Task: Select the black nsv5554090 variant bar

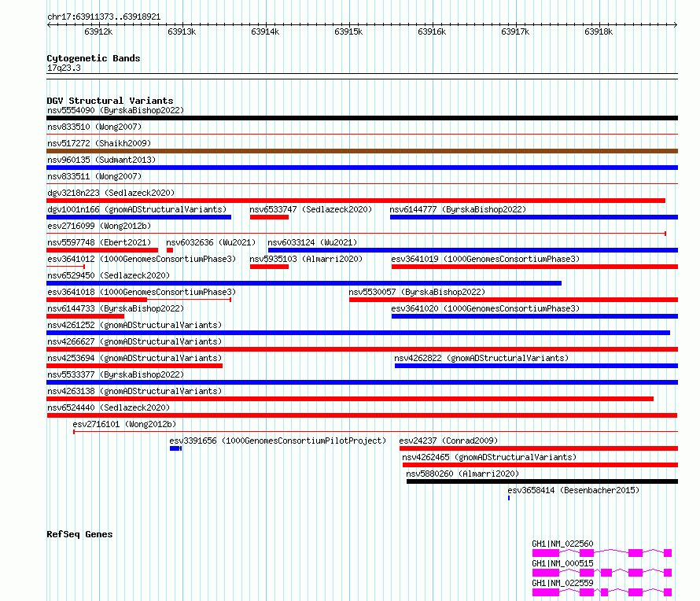Action: (x=362, y=118)
